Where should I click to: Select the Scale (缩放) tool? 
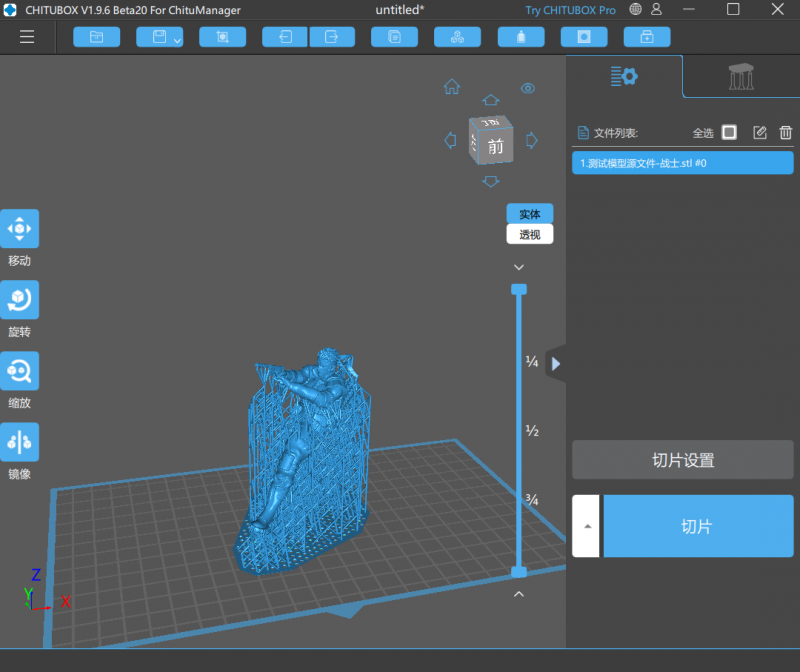tap(20, 371)
